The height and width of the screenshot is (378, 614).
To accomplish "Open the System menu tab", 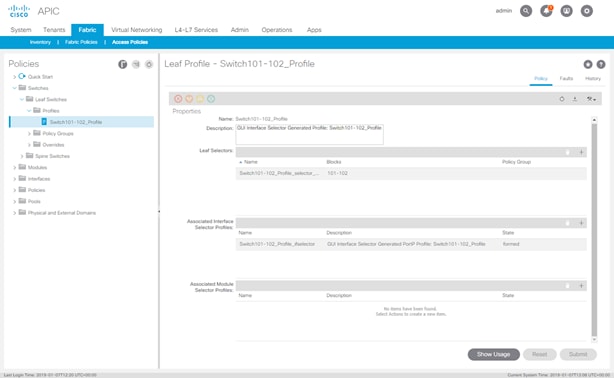I will click(21, 30).
